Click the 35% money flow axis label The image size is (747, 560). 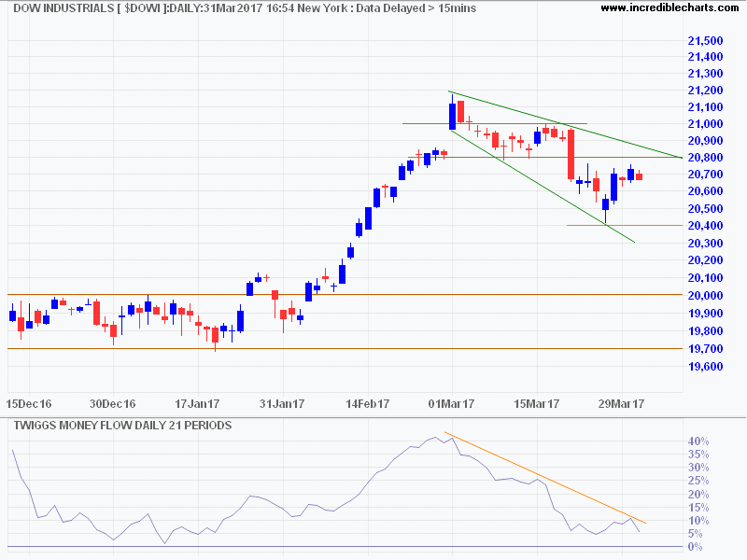tap(698, 455)
